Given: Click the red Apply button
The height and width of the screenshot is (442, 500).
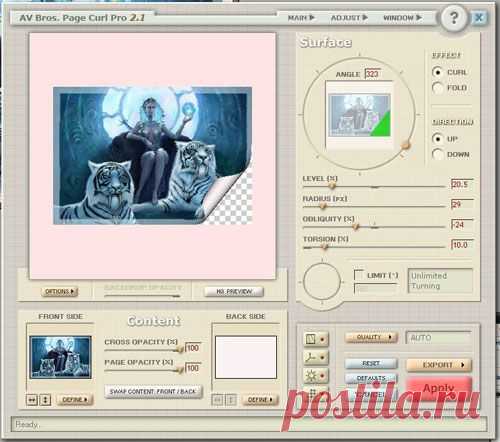Looking at the screenshot, I should pos(439,388).
